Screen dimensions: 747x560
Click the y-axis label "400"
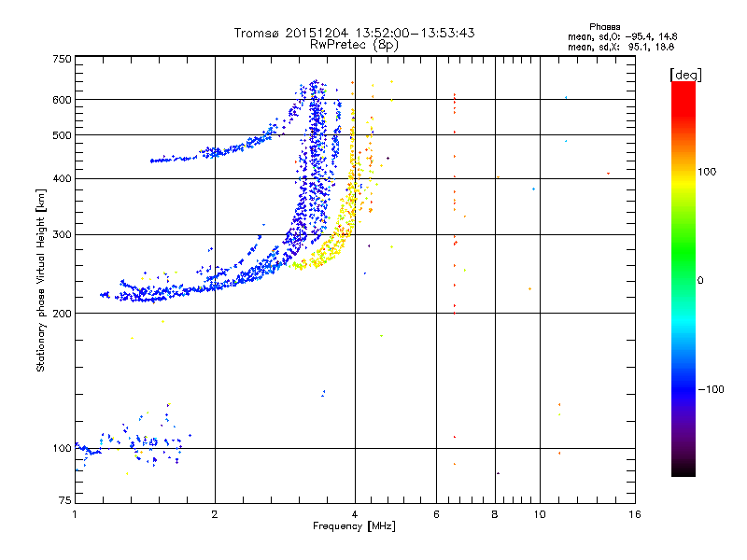click(x=62, y=178)
